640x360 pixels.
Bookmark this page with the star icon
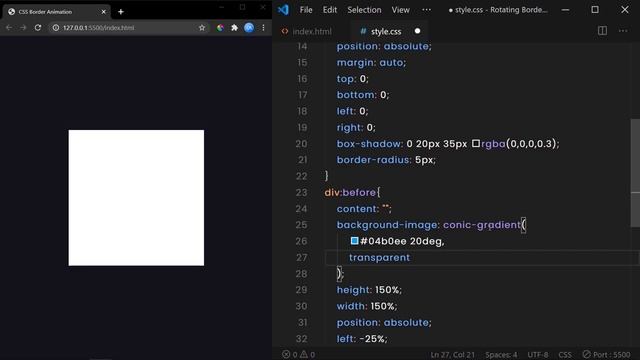click(202, 28)
